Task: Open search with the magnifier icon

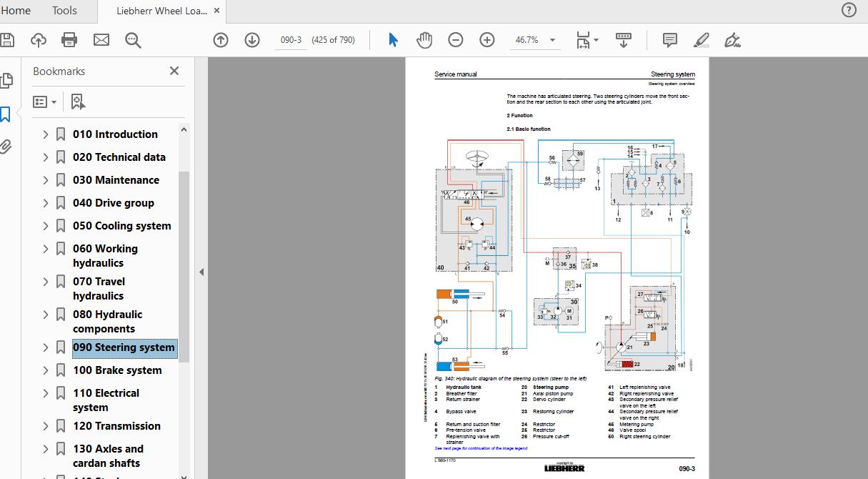Action: 133,40
